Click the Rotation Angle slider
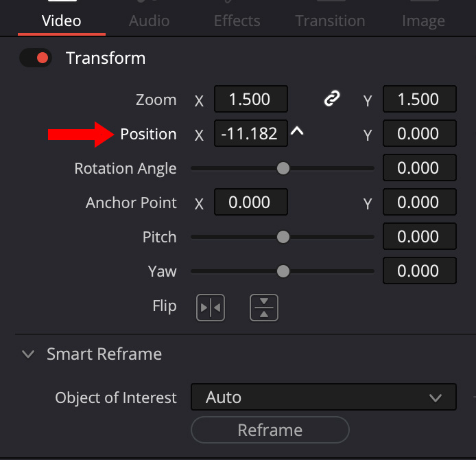The image size is (476, 460). tap(283, 168)
